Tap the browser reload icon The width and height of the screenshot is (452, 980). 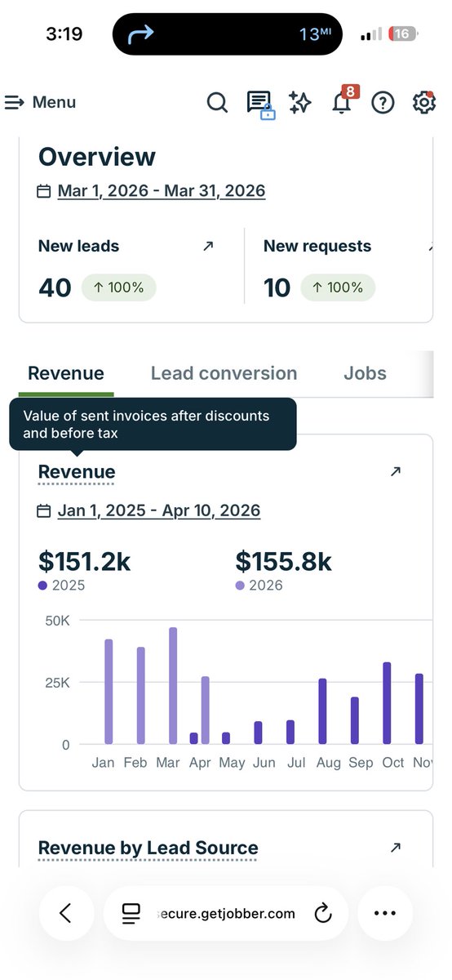tap(323, 914)
